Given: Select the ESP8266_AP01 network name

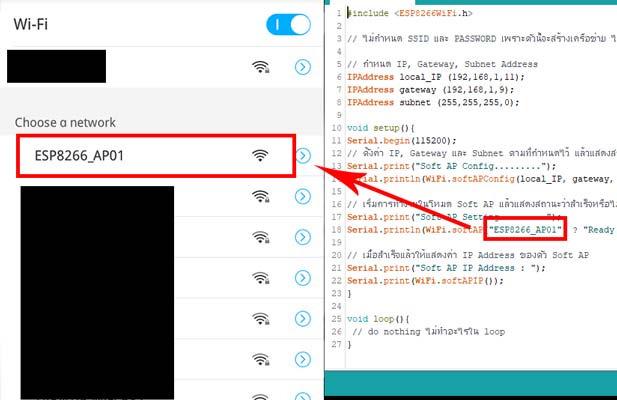Looking at the screenshot, I should tap(76, 155).
